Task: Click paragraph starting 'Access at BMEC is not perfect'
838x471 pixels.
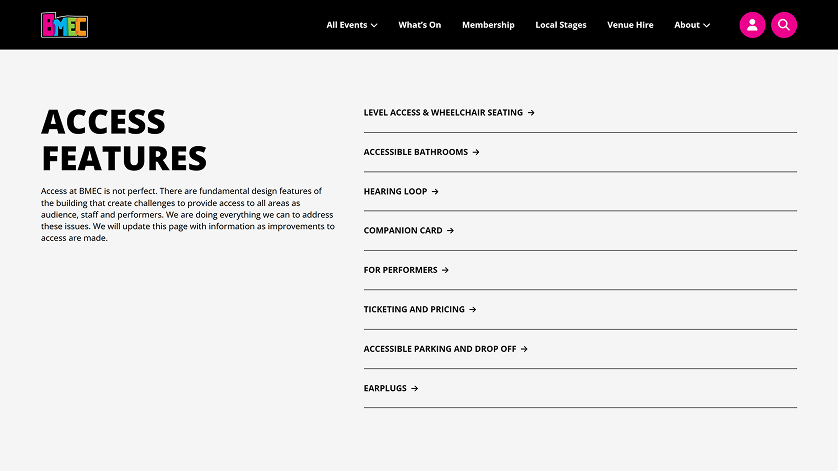Action: (188, 214)
